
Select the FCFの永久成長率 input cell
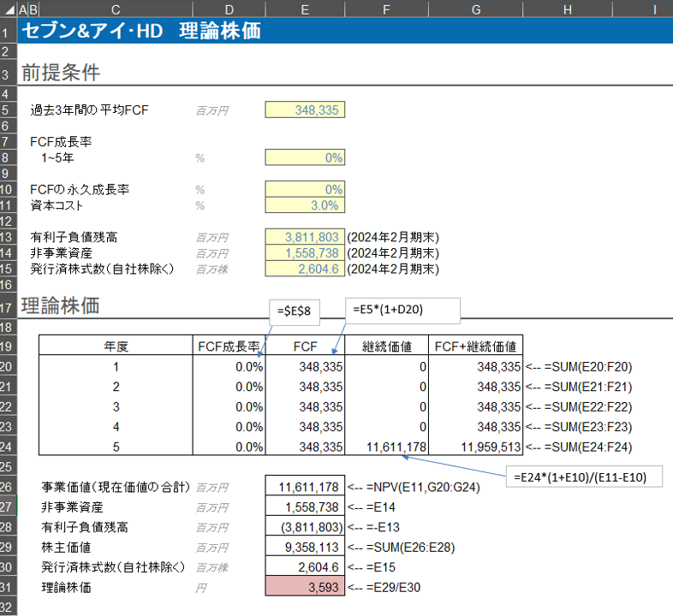pyautogui.click(x=305, y=189)
